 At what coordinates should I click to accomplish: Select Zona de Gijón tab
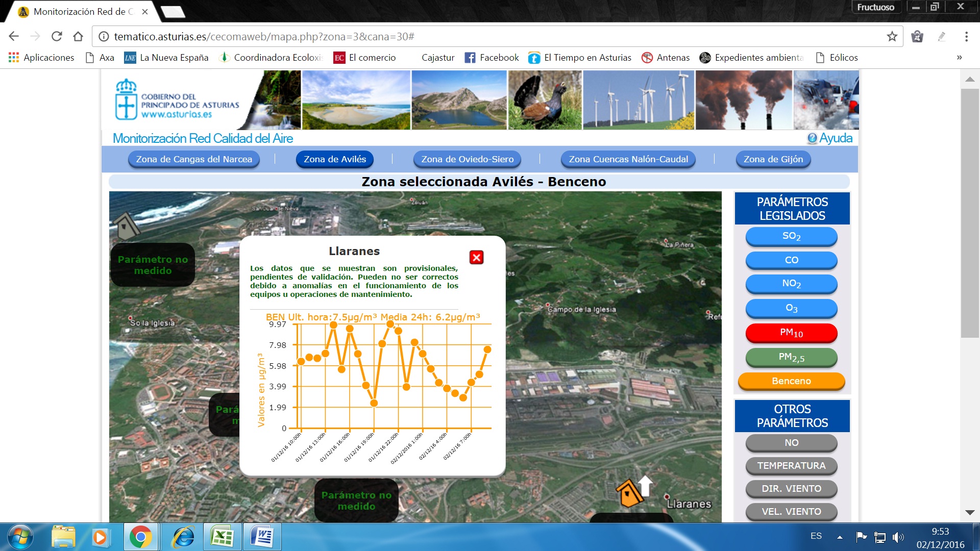[x=773, y=159]
